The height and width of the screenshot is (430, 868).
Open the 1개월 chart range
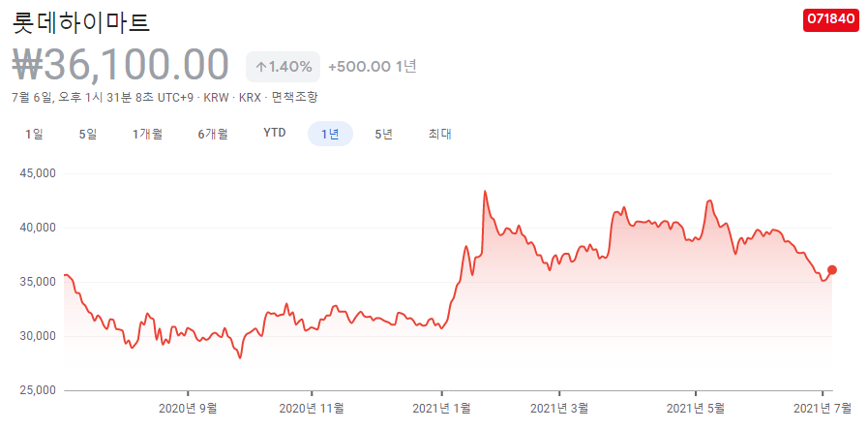pyautogui.click(x=147, y=134)
